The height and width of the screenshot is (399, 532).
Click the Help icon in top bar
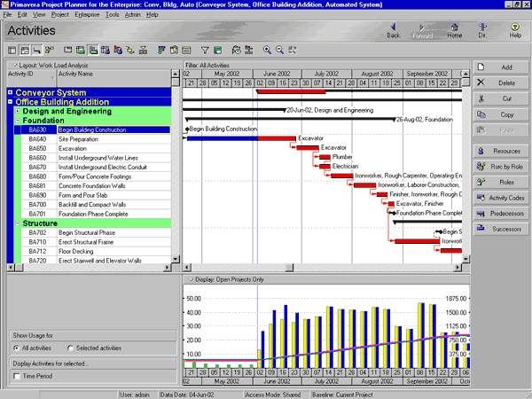pyautogui.click(x=515, y=29)
